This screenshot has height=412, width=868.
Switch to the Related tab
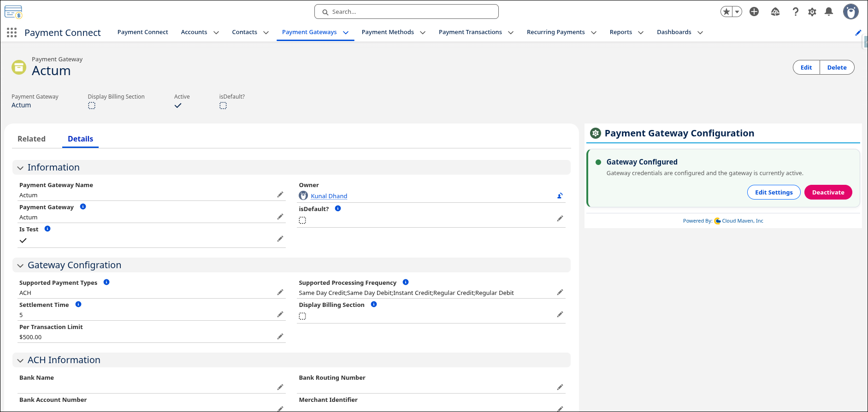tap(31, 139)
